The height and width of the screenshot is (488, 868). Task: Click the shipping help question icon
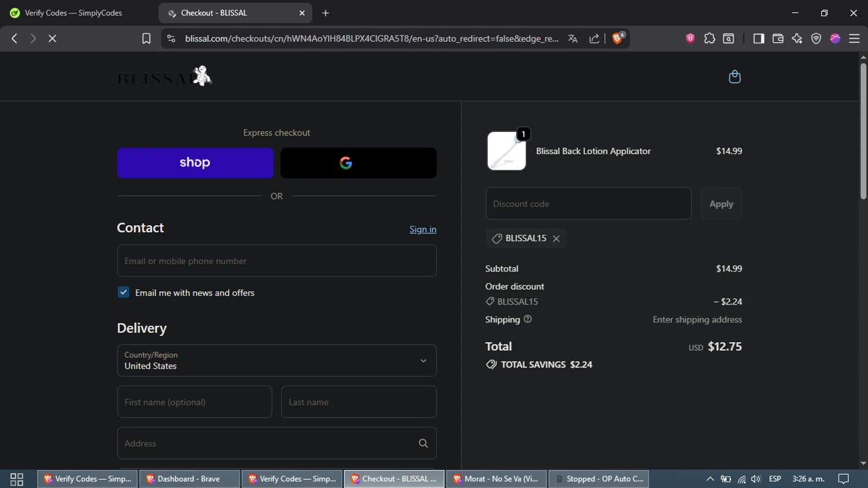pos(528,319)
